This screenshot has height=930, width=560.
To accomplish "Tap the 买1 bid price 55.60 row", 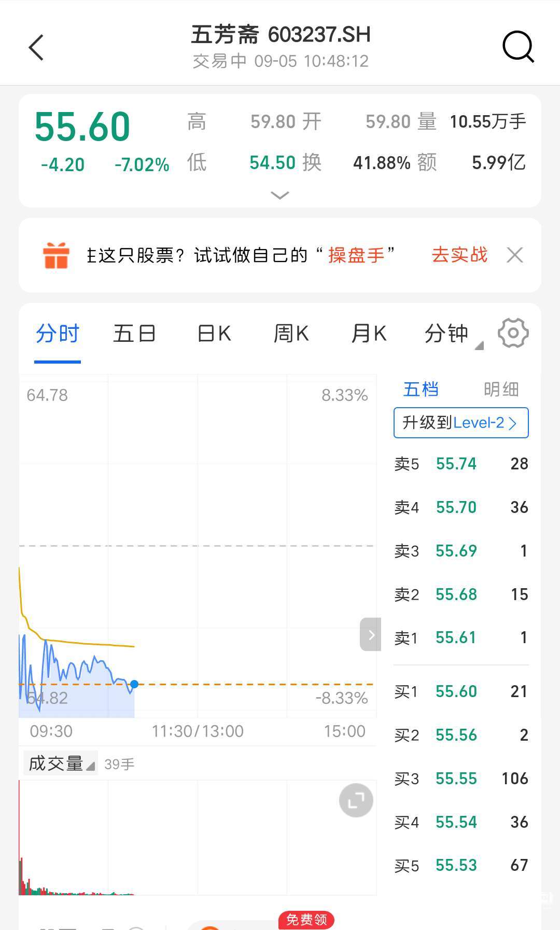I will (460, 691).
